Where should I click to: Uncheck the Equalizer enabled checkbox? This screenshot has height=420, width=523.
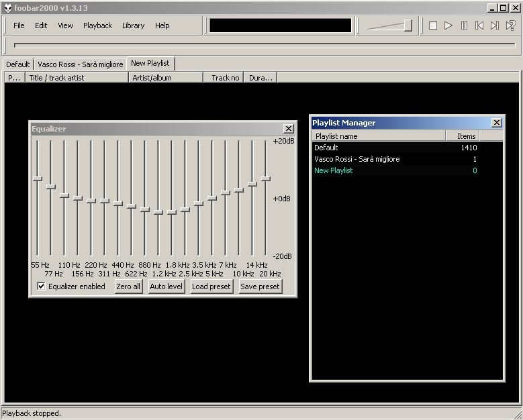pyautogui.click(x=41, y=286)
